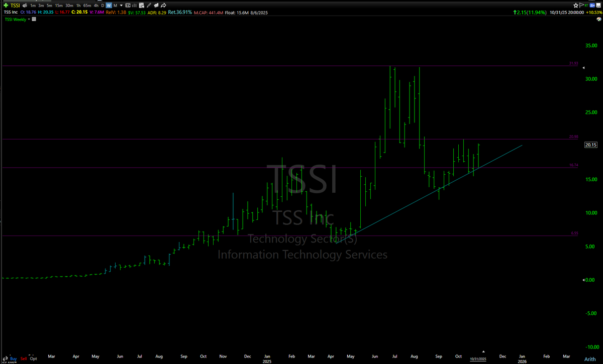The image size is (603, 364).
Task: Click the 2.15(11.94%) change value
Action: click(530, 12)
